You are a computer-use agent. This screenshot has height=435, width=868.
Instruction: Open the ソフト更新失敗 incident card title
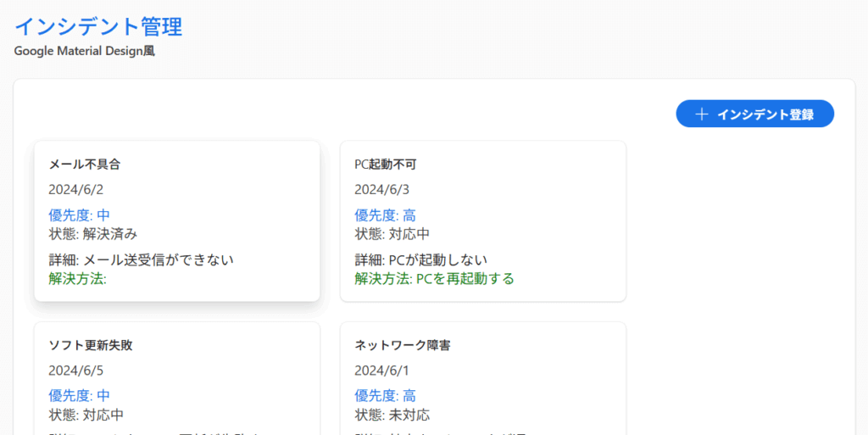91,345
